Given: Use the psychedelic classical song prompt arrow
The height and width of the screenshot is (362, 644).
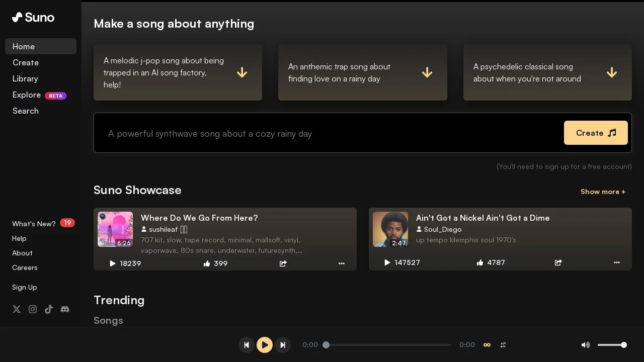Looking at the screenshot, I should pos(612,72).
